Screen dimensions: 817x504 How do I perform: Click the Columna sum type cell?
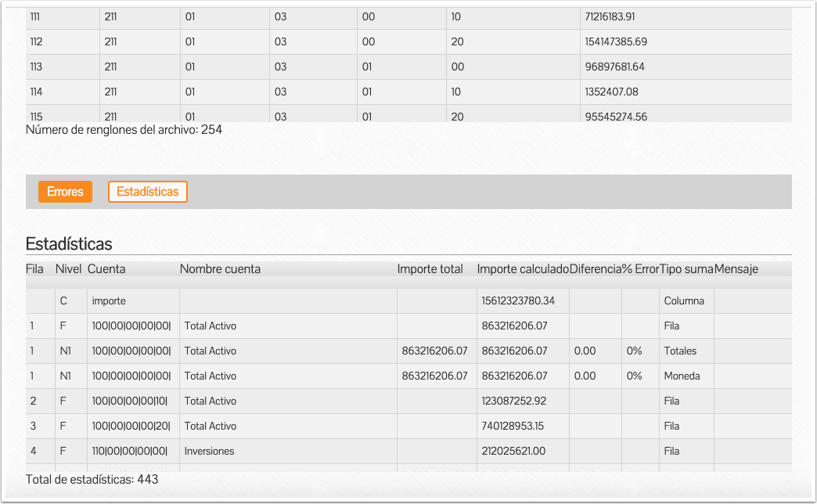coord(684,301)
